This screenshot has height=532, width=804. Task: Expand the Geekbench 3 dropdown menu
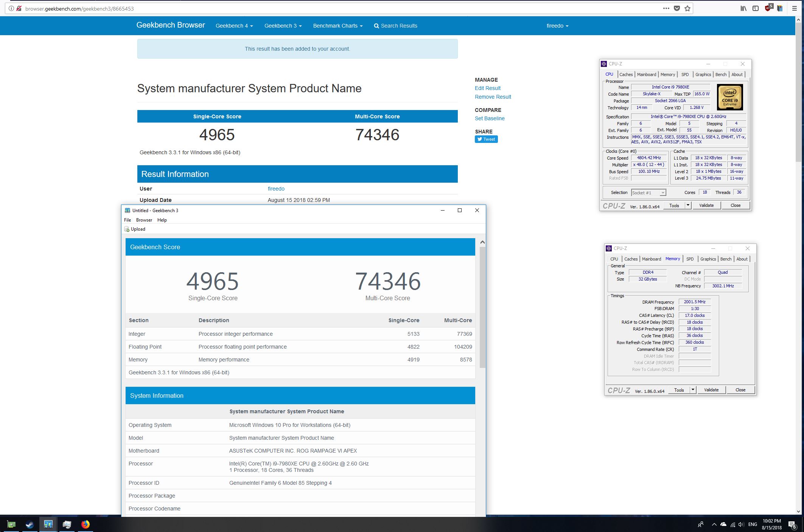(283, 26)
